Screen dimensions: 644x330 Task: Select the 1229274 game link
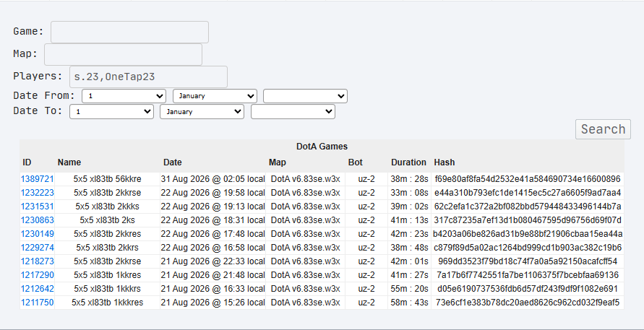tap(38, 248)
